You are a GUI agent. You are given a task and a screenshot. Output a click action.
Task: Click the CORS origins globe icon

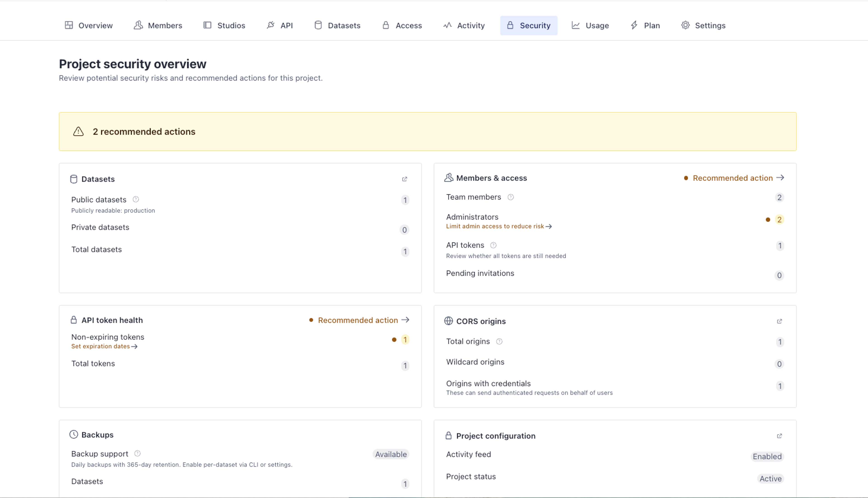pos(448,321)
